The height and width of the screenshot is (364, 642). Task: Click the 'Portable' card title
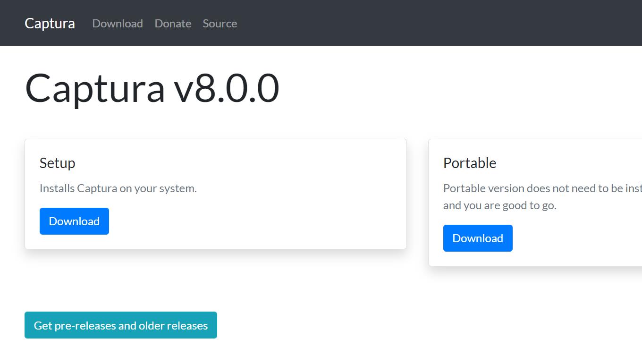[x=470, y=163]
